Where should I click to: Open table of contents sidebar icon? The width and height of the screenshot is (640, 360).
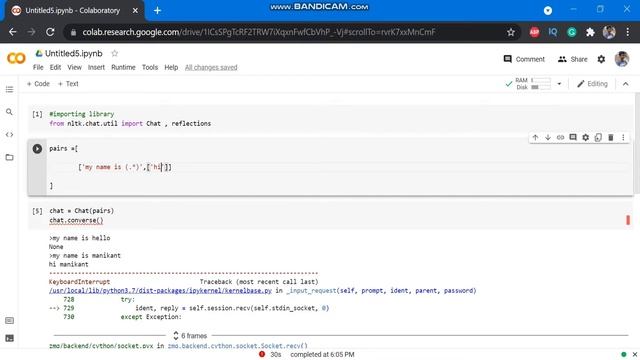tap(9, 89)
